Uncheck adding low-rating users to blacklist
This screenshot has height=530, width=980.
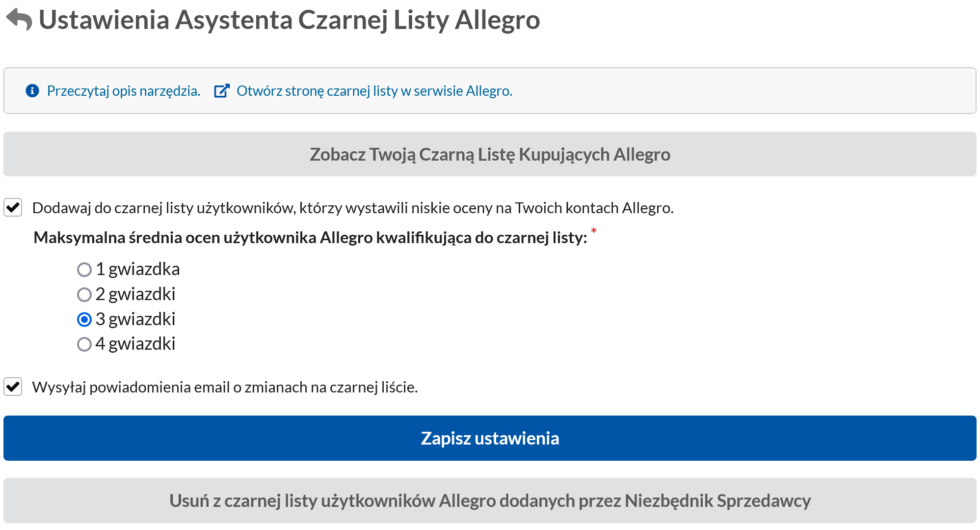point(14,207)
